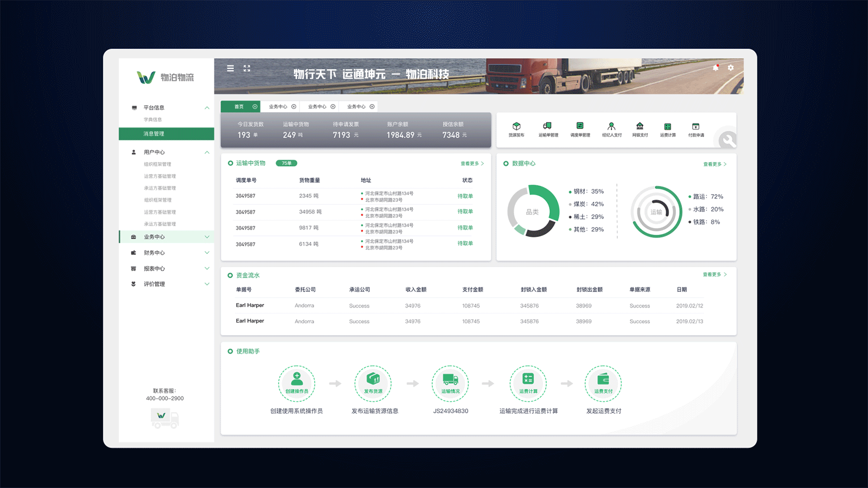Select 字典信息 in the sidebar
This screenshot has width=868, height=488.
click(x=152, y=120)
